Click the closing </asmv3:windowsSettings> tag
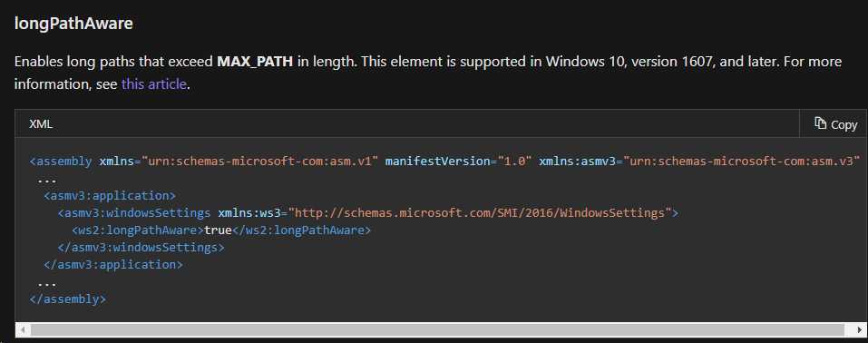Screen dimensions: 868x343 tap(141, 247)
